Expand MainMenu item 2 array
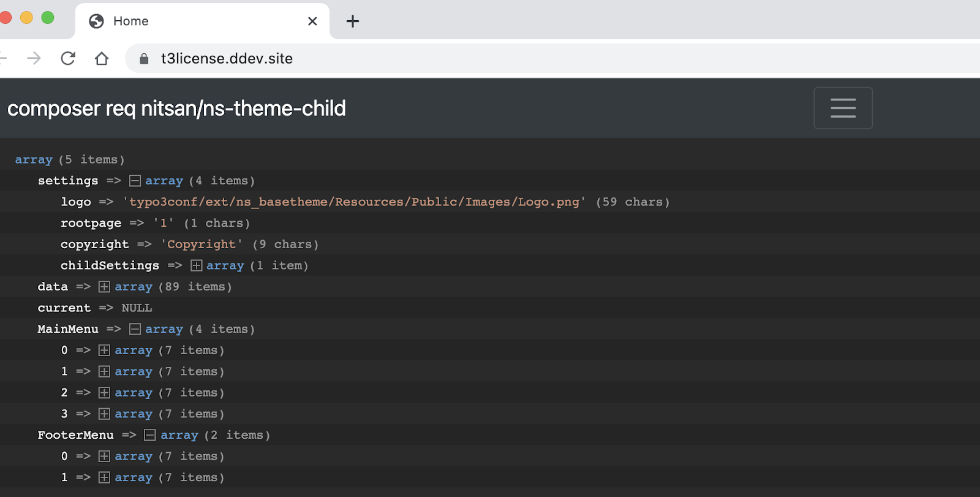 click(x=105, y=393)
